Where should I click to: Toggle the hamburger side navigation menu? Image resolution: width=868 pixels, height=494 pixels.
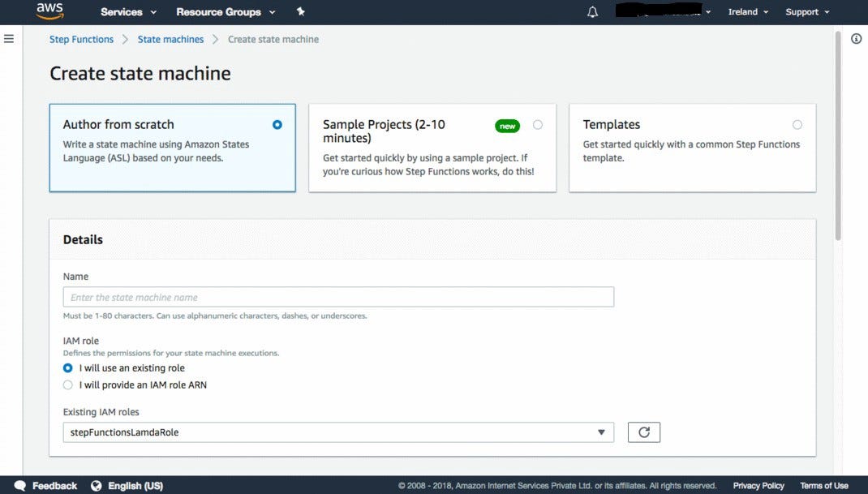point(9,39)
